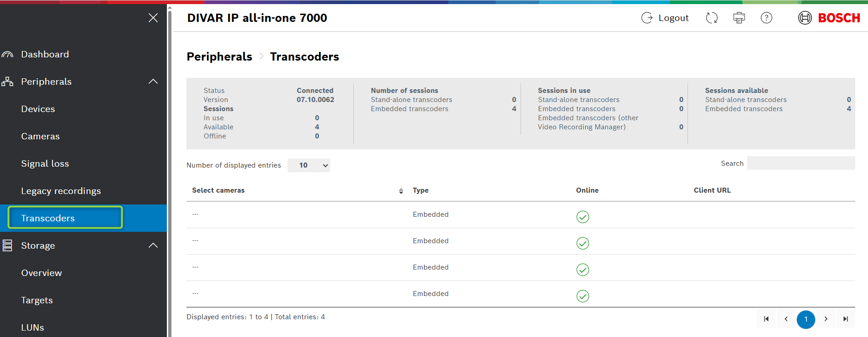
Task: Click the Search input field
Action: [801, 163]
